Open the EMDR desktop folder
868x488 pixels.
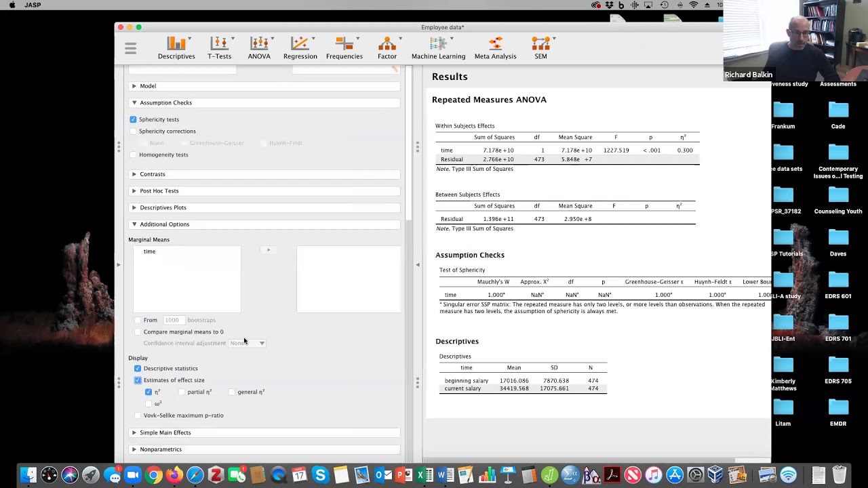[x=838, y=413]
